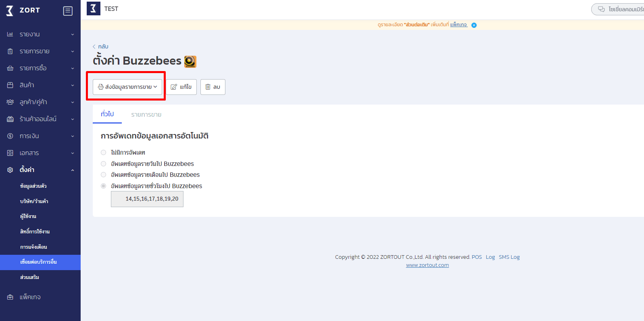Click the reports chart icon
The image size is (644, 321).
pos(10,34)
